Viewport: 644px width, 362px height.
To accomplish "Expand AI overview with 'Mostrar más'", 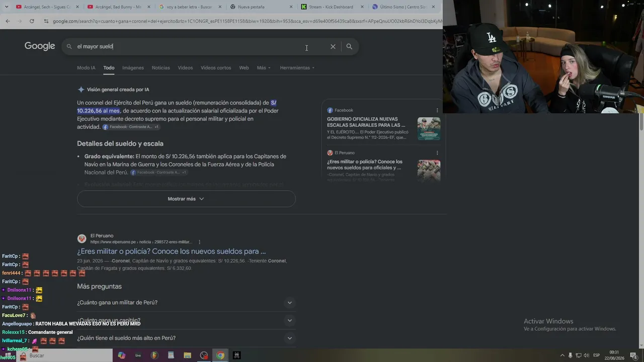I will pos(186,199).
